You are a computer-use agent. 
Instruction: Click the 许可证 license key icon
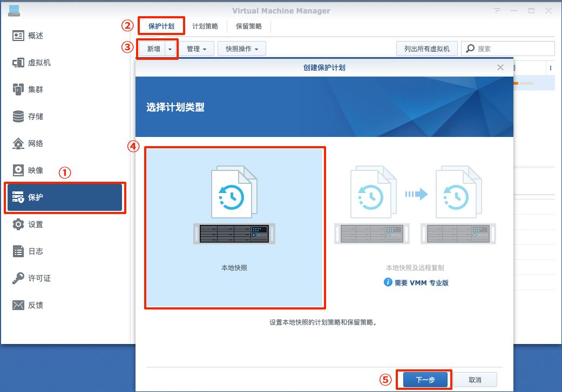click(18, 278)
